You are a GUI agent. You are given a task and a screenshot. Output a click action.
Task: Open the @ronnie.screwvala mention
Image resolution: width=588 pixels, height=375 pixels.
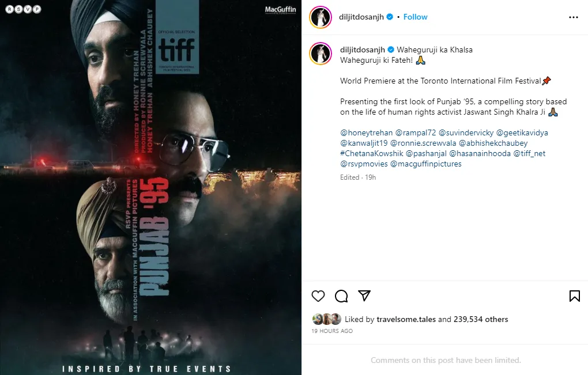click(x=423, y=143)
